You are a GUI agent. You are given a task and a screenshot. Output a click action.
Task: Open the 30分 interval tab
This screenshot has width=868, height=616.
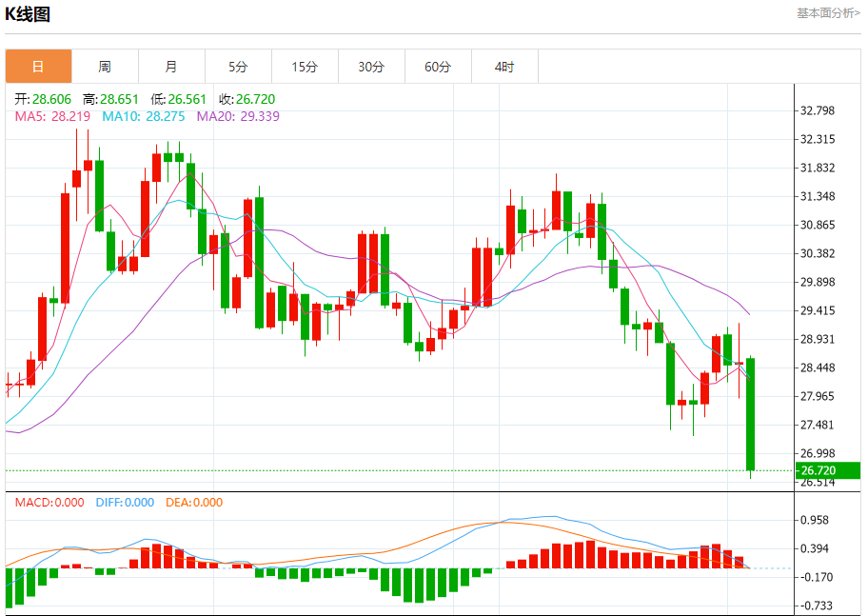pos(371,67)
